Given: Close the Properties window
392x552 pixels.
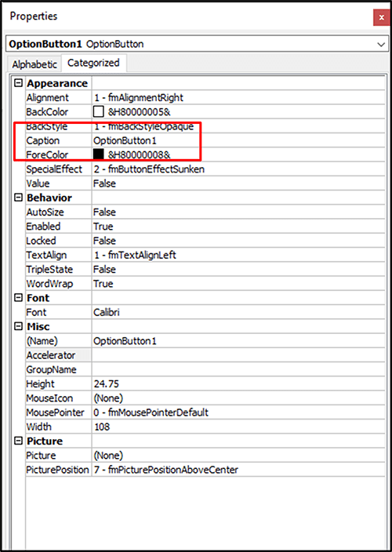Looking at the screenshot, I should (x=381, y=17).
